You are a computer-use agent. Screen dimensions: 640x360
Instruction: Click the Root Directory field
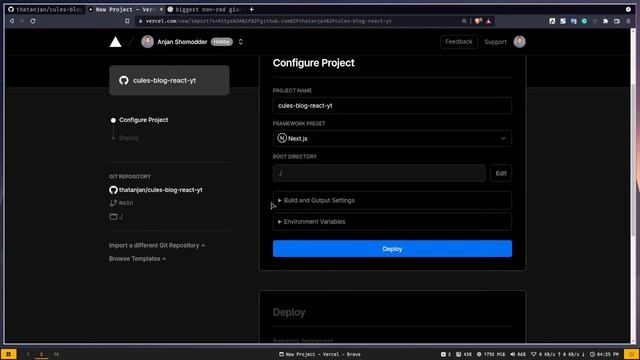tap(379, 173)
